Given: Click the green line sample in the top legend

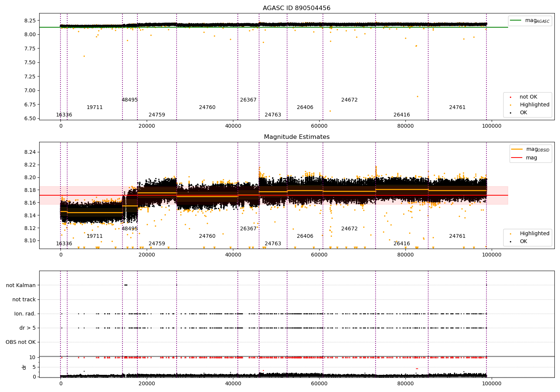Looking at the screenshot, I should (516, 21).
